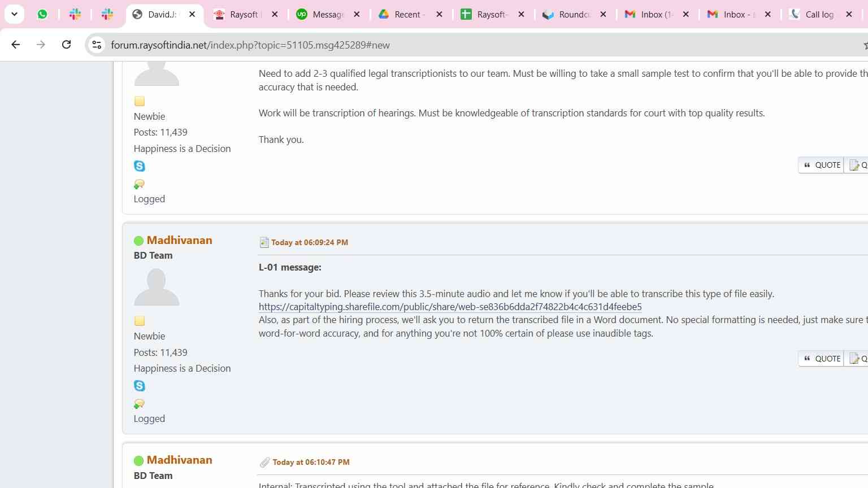Close the Raysoft tab with red icon
This screenshot has height=488, width=868.
(x=275, y=14)
